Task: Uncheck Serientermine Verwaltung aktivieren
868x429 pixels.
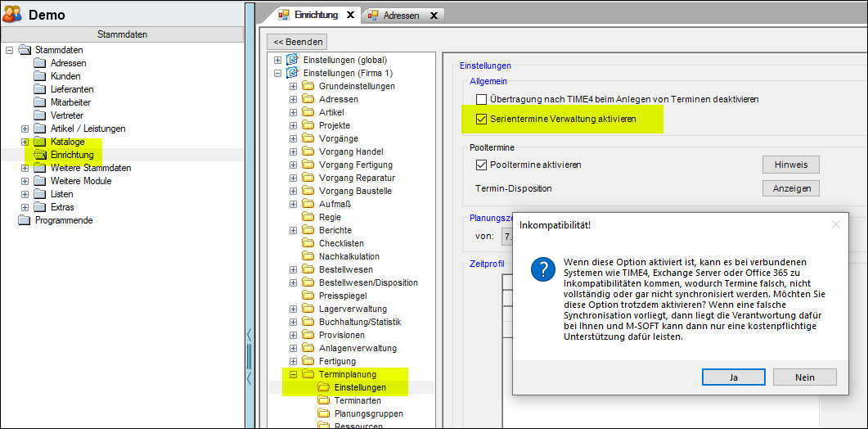Action: point(481,119)
